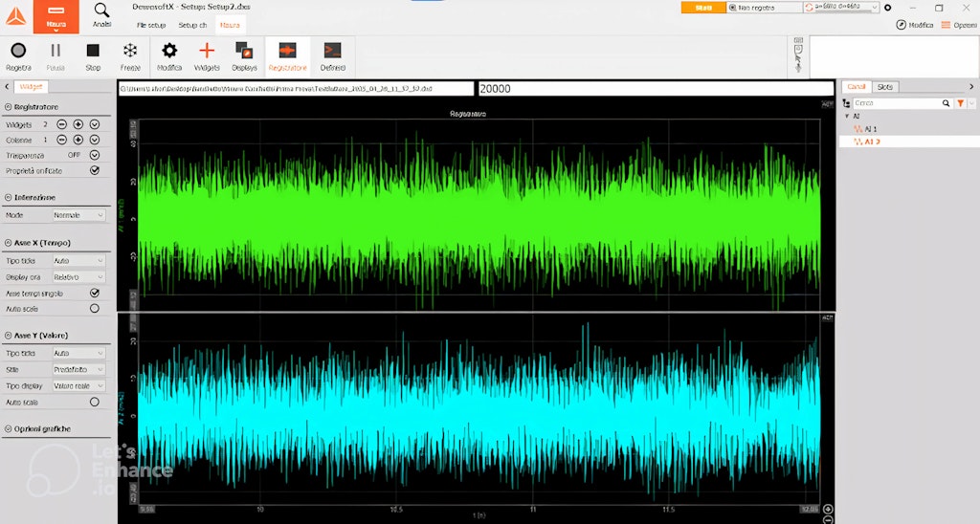
Task: Increase the Widgets count with the plus icon
Action: [78, 124]
